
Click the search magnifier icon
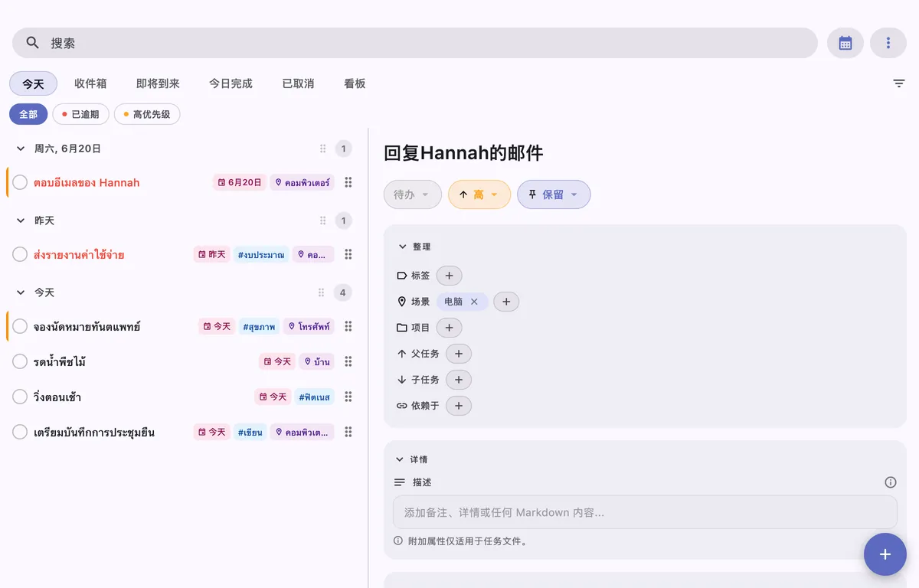(x=32, y=43)
